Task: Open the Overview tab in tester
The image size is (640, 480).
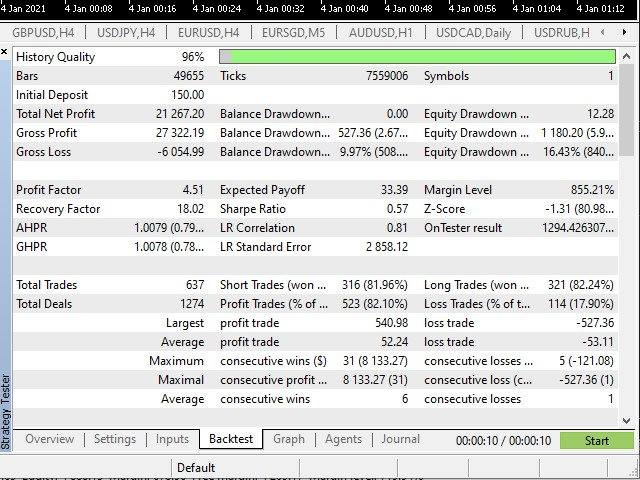Action: pyautogui.click(x=50, y=439)
